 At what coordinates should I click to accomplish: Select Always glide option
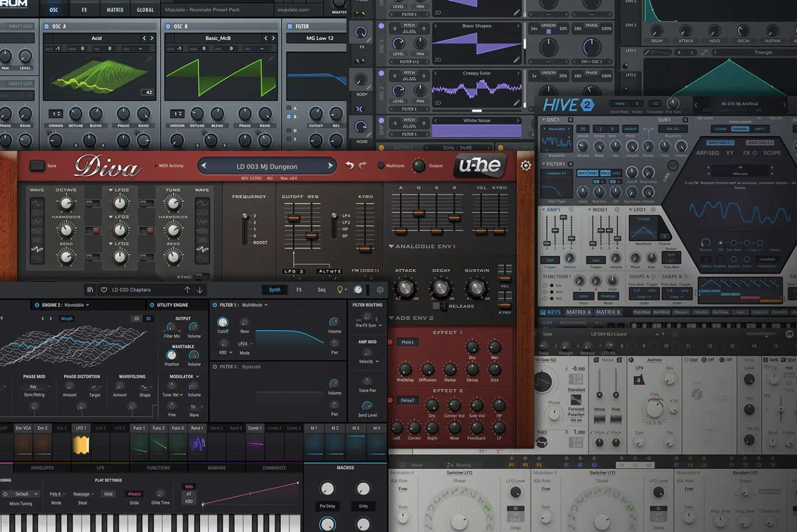pos(134,494)
